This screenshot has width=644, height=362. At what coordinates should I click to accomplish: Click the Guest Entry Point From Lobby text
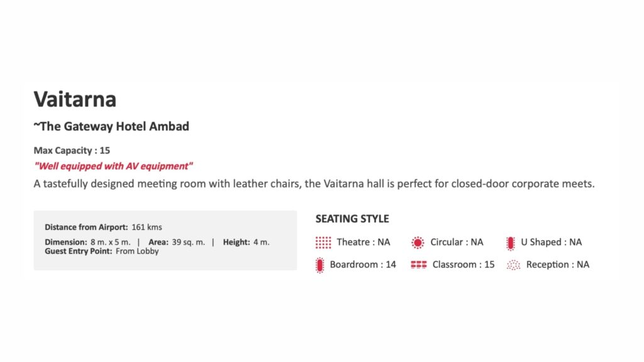[102, 251]
